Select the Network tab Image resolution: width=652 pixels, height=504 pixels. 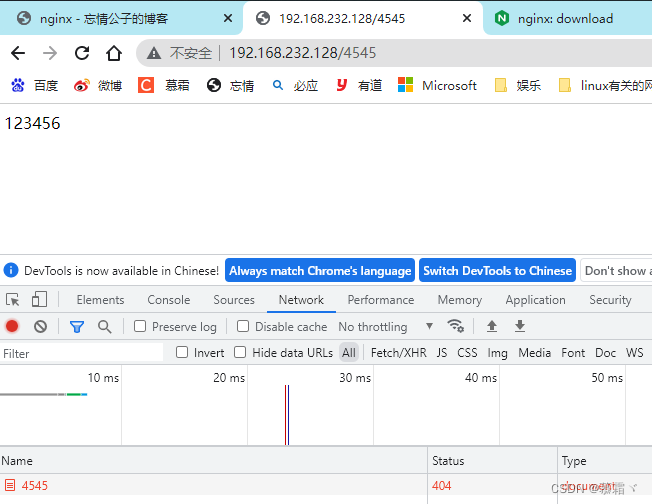click(301, 300)
